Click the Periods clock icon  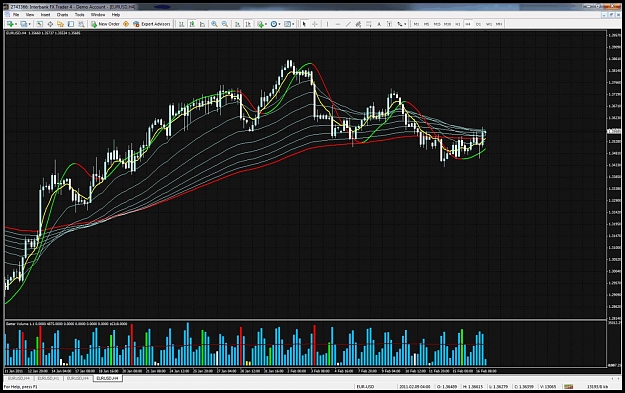click(x=273, y=24)
